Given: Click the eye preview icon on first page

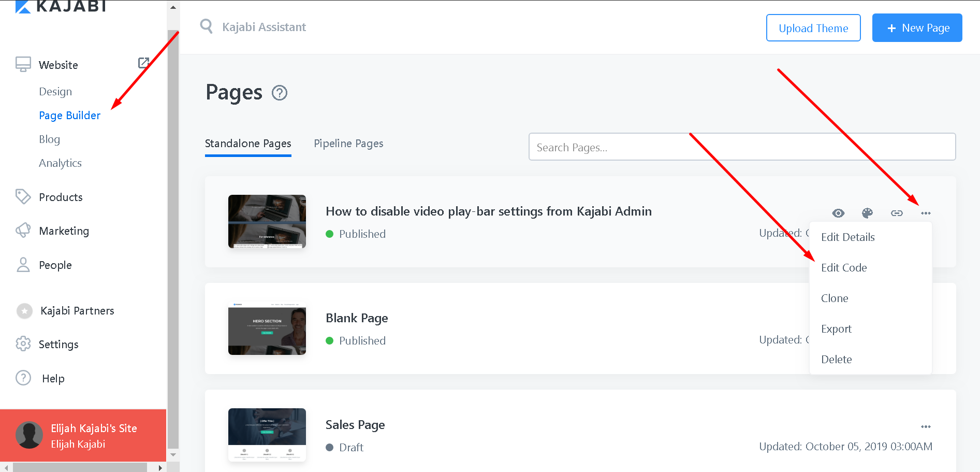Looking at the screenshot, I should pyautogui.click(x=838, y=213).
